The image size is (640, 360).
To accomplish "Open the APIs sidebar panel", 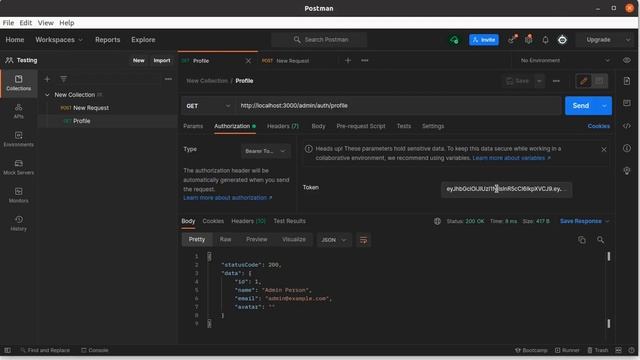I will tap(18, 111).
